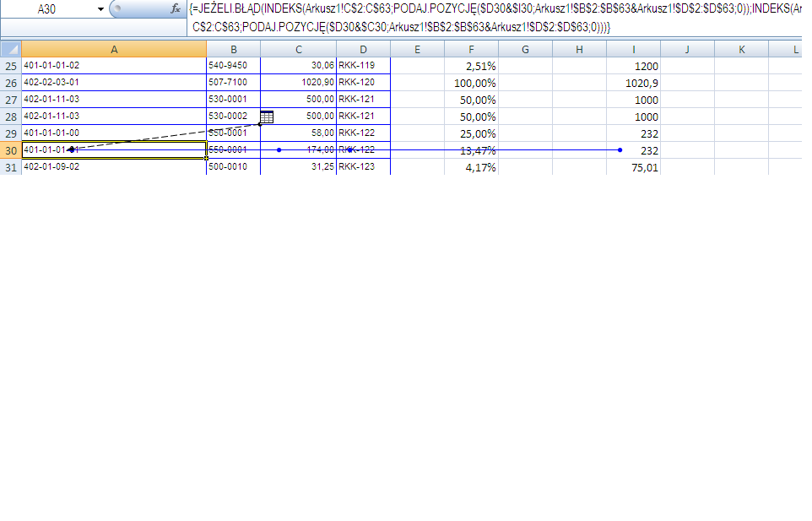Select column K header

pos(742,49)
